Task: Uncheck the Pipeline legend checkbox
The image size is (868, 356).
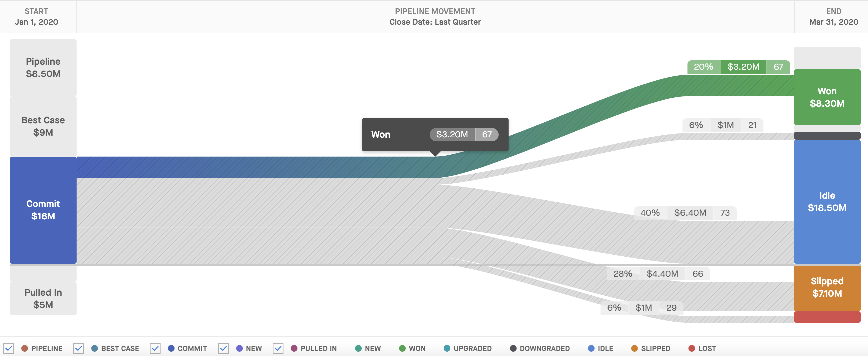Action: 9,348
